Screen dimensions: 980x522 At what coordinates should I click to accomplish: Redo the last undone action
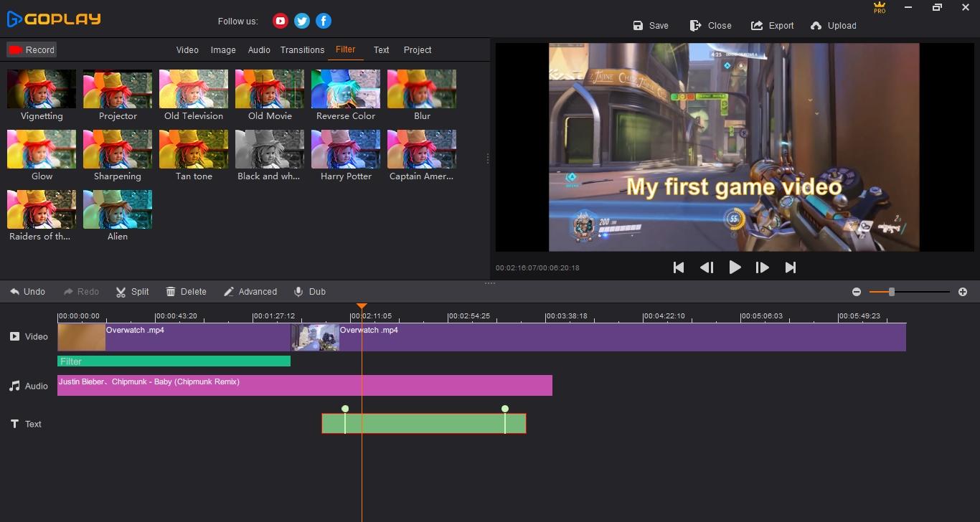point(81,292)
